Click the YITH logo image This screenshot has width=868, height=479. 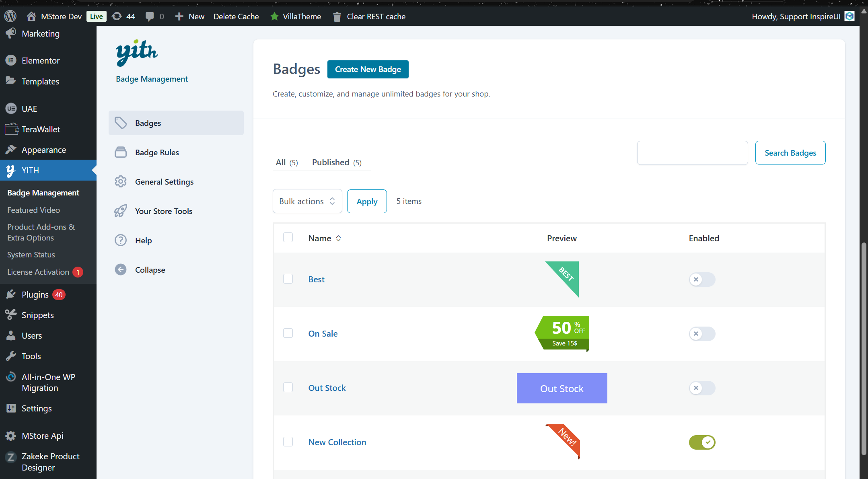coord(137,53)
